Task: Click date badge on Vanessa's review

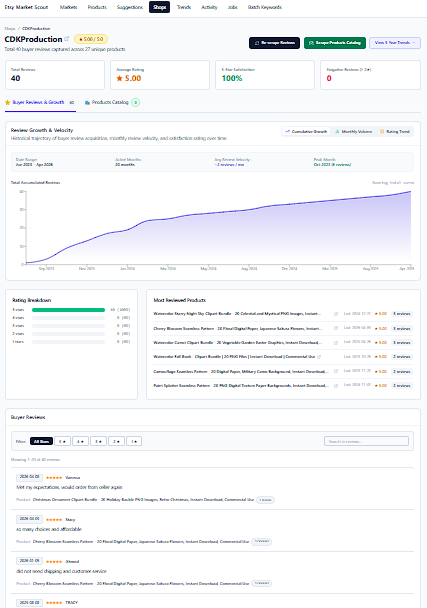Action: [29, 477]
